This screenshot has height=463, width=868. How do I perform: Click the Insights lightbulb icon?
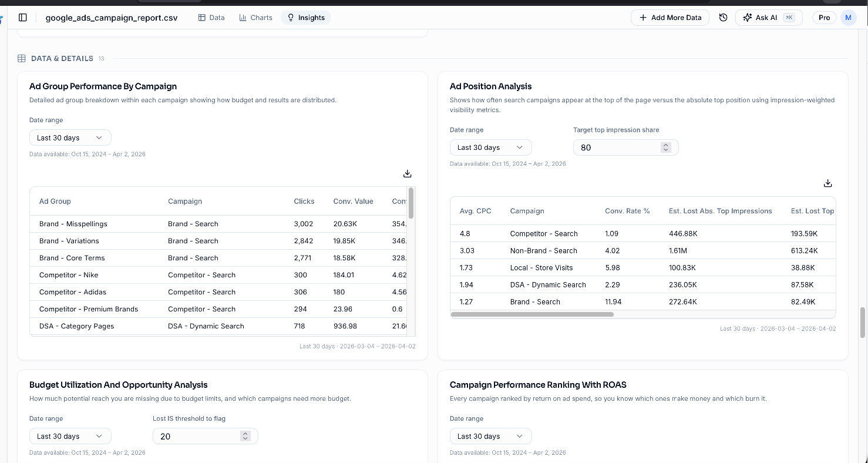click(x=291, y=17)
